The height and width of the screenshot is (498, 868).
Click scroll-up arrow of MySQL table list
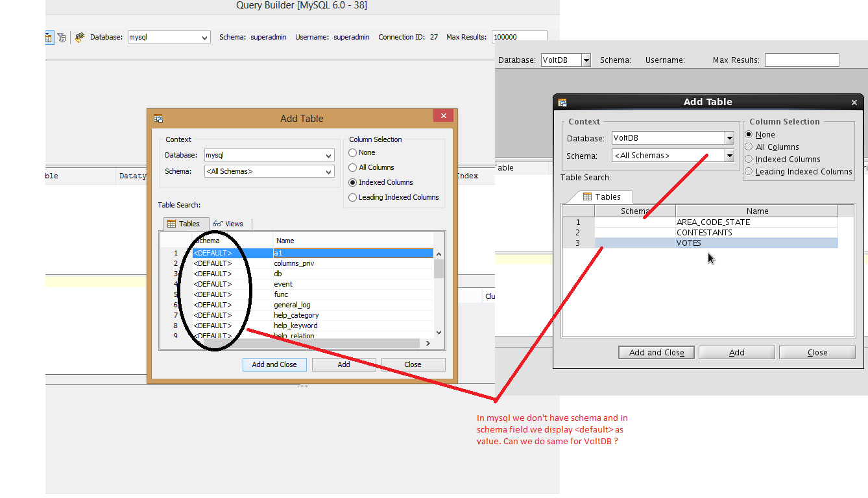pos(439,254)
